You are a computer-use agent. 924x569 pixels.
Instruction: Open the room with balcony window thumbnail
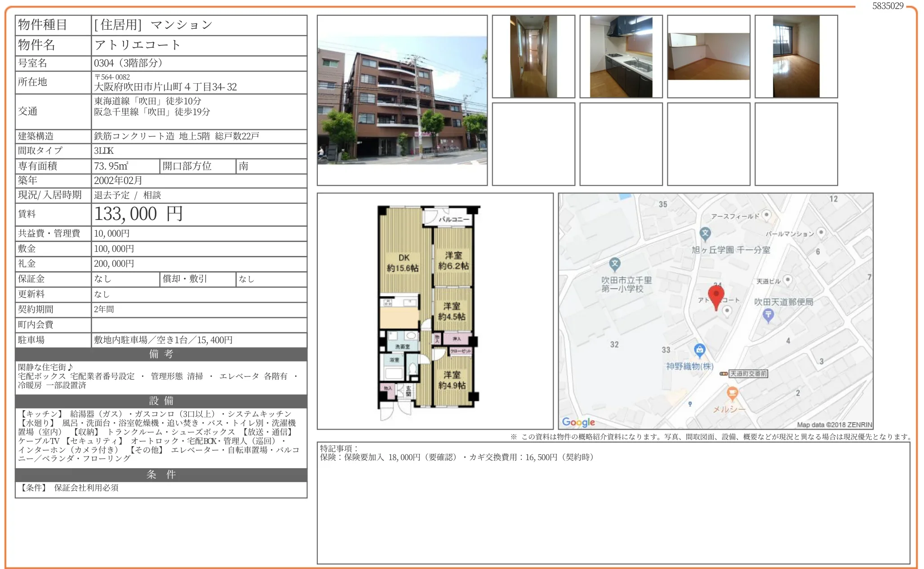point(796,56)
